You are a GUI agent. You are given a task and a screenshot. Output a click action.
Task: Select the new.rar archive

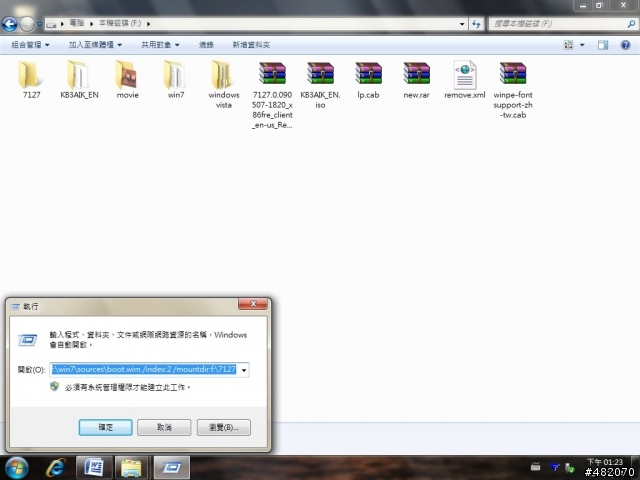[x=416, y=80]
